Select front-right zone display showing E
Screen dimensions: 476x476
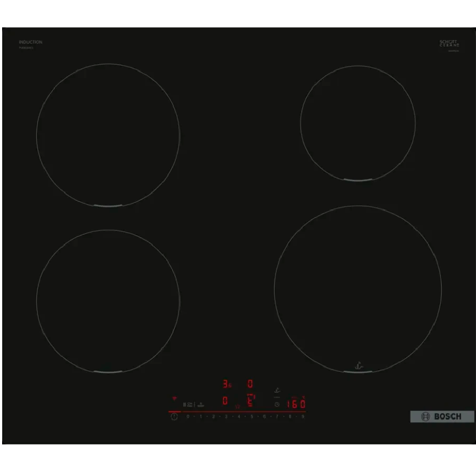[x=251, y=401]
